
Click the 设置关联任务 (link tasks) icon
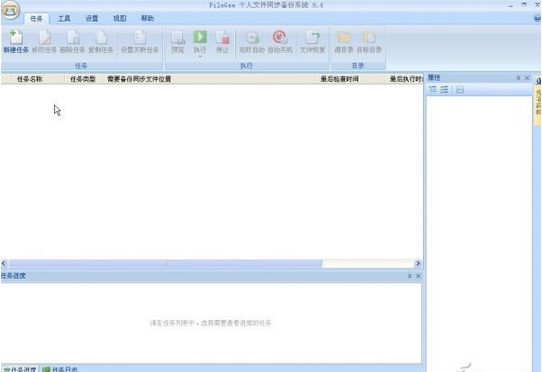(140, 37)
